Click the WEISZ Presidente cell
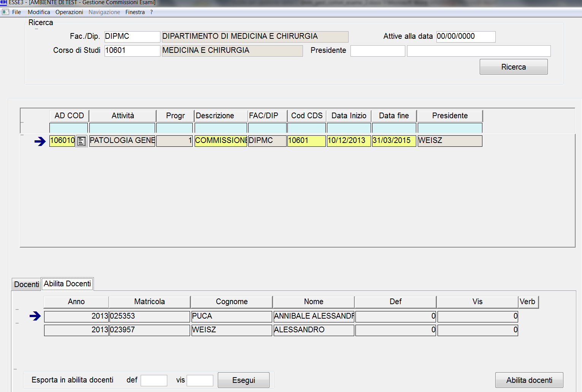Image resolution: width=582 pixels, height=392 pixels. (x=450, y=141)
